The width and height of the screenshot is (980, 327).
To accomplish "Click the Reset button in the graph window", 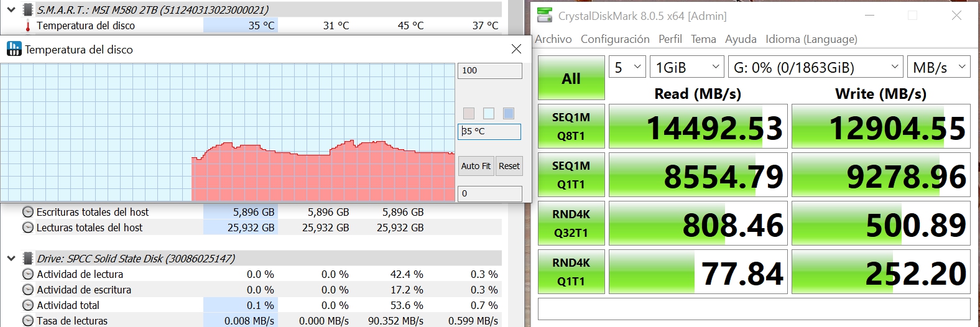I will (509, 166).
